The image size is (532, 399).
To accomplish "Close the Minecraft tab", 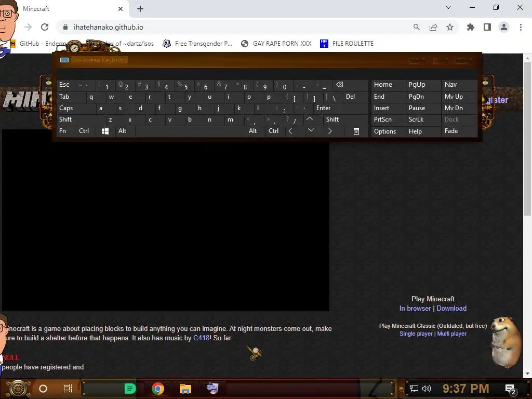I will click(x=121, y=9).
